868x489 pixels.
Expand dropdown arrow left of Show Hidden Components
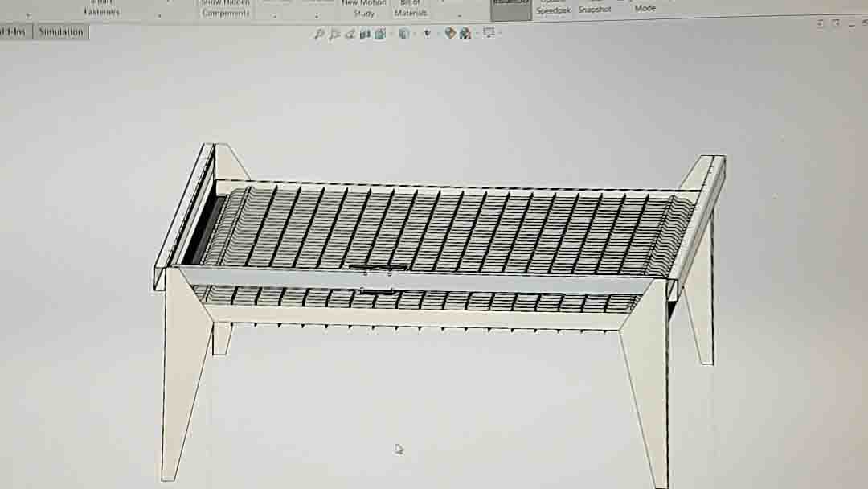click(x=159, y=16)
